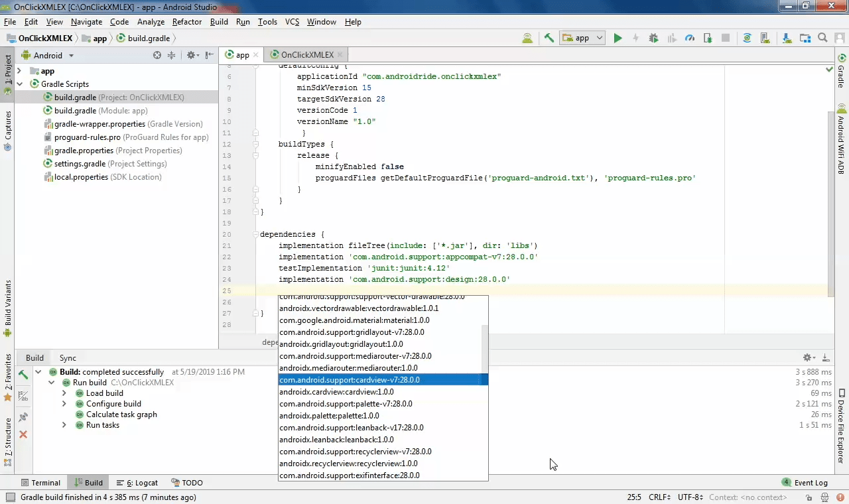
Task: Open the File menu
Action: pos(10,22)
